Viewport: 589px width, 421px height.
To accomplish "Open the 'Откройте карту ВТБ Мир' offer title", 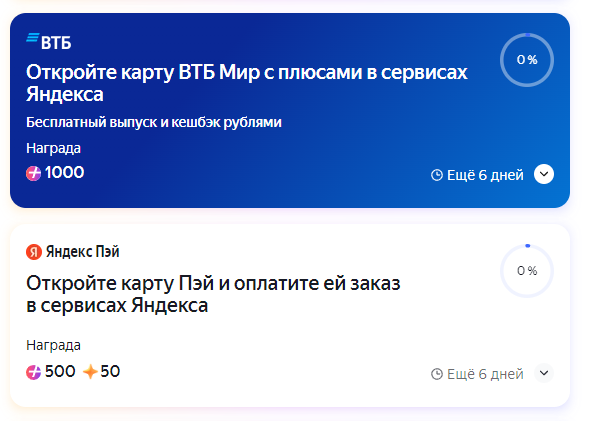I will click(x=247, y=83).
